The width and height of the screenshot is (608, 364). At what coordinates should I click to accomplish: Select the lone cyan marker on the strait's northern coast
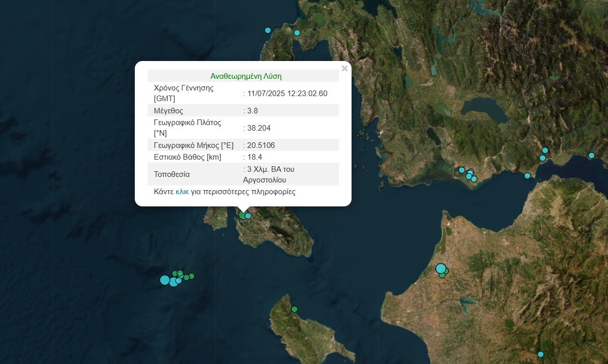click(x=527, y=176)
